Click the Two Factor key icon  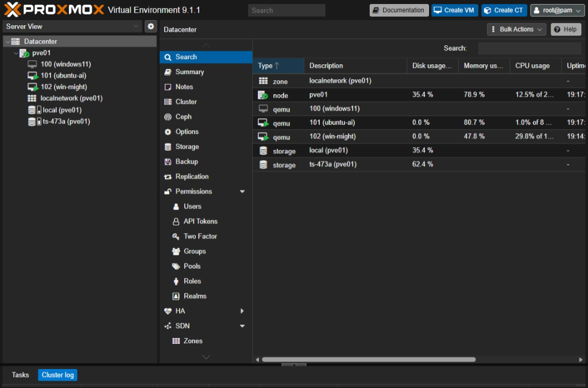pyautogui.click(x=176, y=236)
